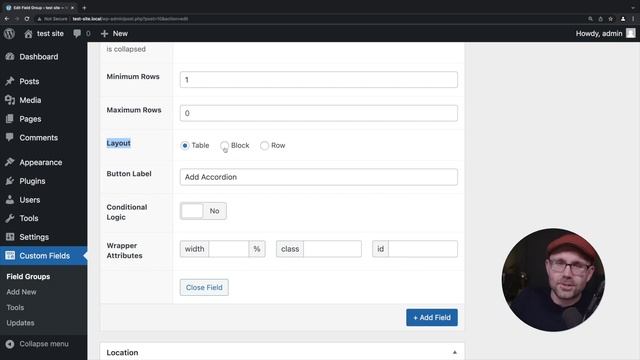Click the Posts pin icon
Screen dimensions: 640x360
tap(10, 81)
